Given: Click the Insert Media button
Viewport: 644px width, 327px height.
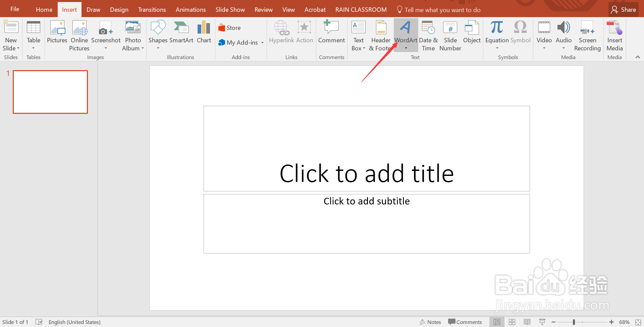Looking at the screenshot, I should point(614,36).
